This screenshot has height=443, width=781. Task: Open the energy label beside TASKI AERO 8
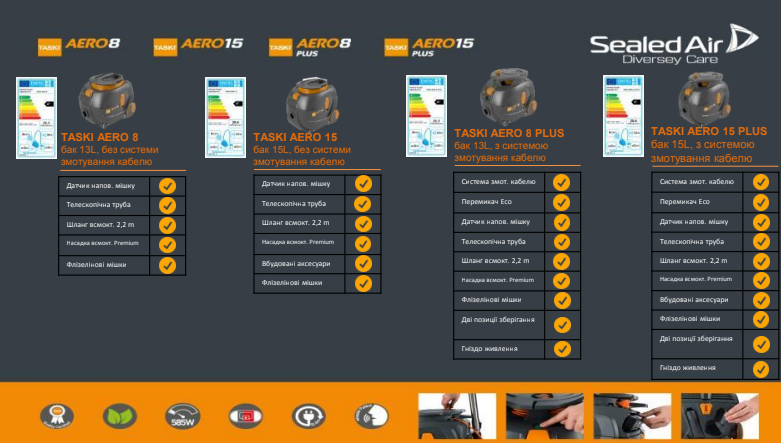pyautogui.click(x=36, y=118)
